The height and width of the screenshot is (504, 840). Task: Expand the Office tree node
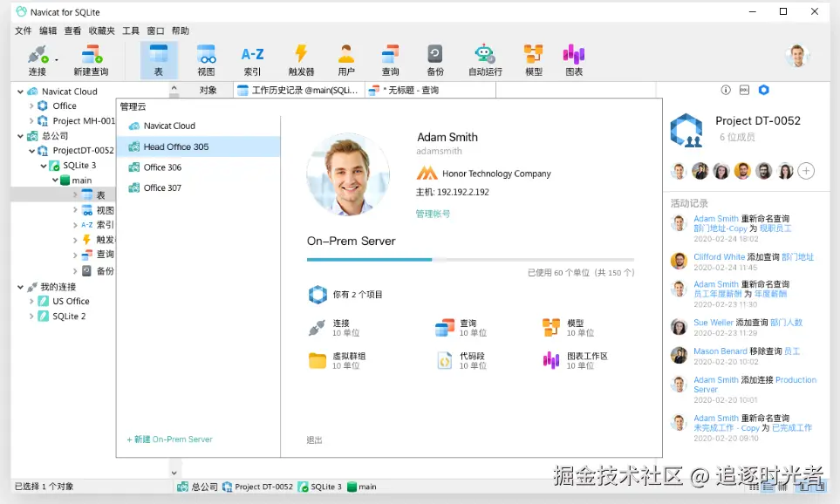click(31, 106)
